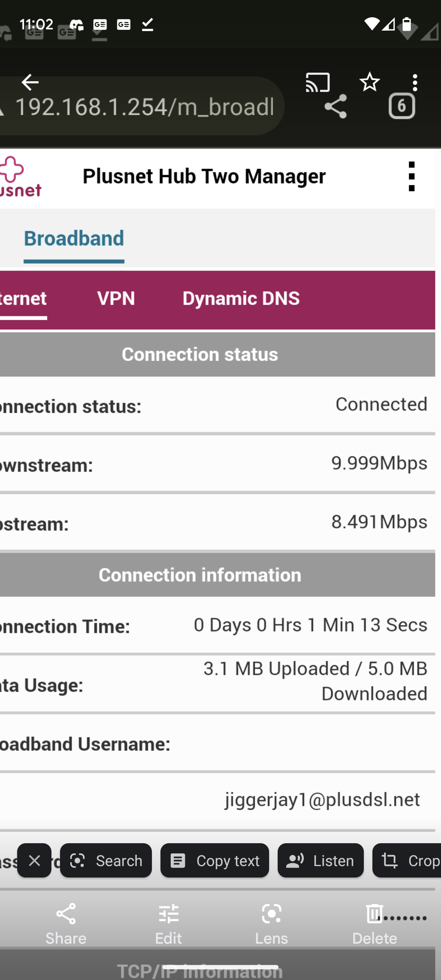This screenshot has width=441, height=980.
Task: Close the screenshot action chips bar
Action: 34,860
